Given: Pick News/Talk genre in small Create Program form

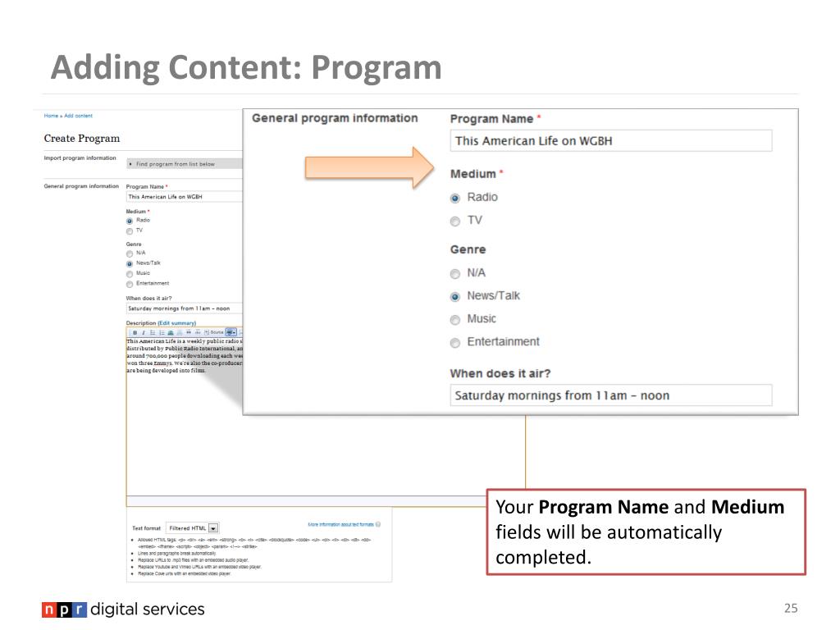Looking at the screenshot, I should (x=129, y=263).
